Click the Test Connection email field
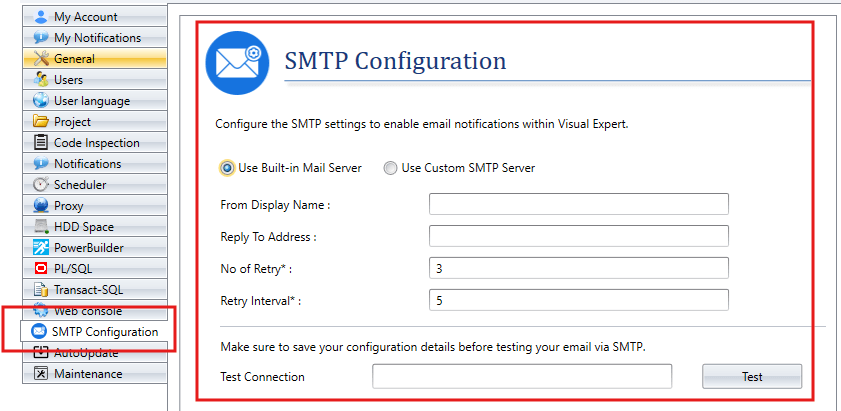This screenshot has width=841, height=411. [x=522, y=376]
